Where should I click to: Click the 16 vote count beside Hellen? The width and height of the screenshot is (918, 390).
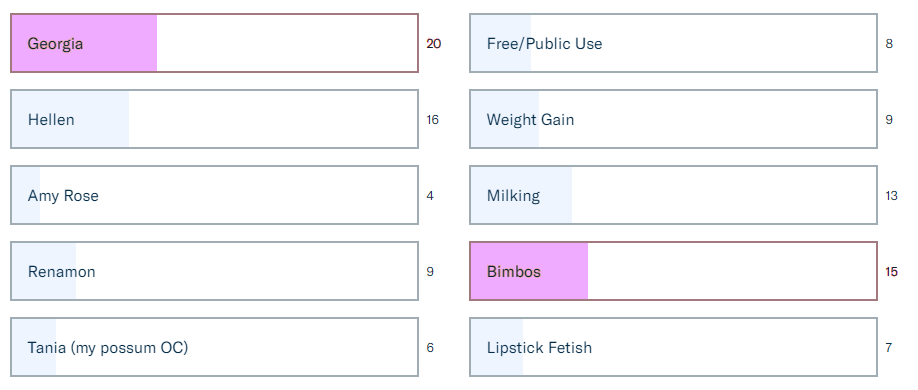click(x=432, y=119)
